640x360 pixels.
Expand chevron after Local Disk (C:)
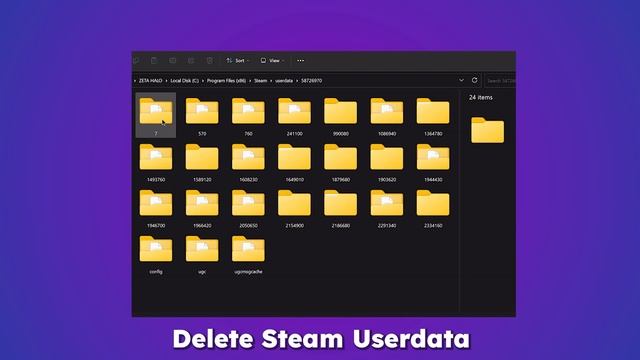203,81
